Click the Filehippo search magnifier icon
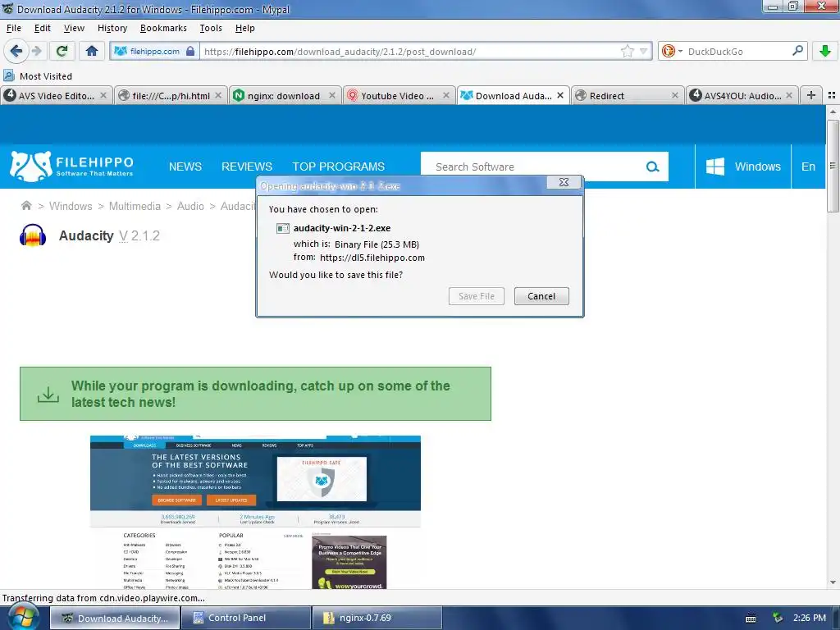The image size is (840, 630). pyautogui.click(x=652, y=167)
